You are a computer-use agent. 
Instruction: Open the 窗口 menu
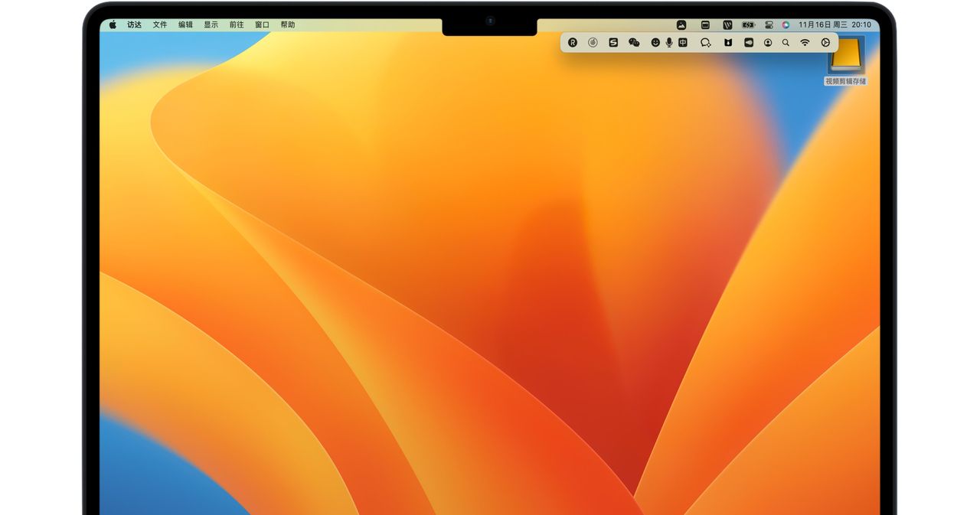(263, 24)
